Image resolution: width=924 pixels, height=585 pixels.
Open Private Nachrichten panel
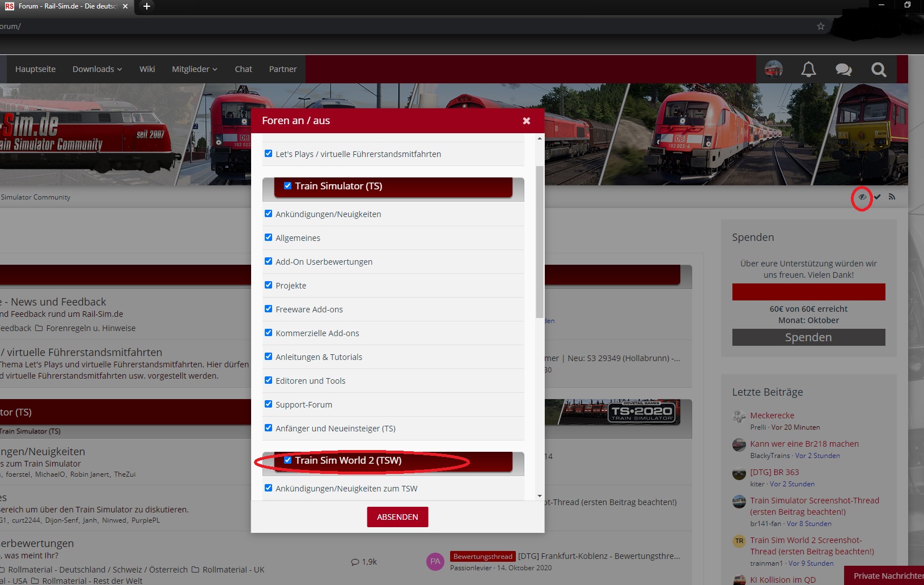[x=884, y=575]
